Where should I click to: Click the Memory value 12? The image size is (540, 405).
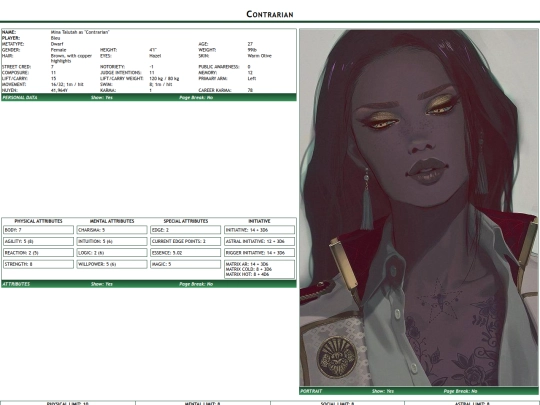(x=250, y=73)
